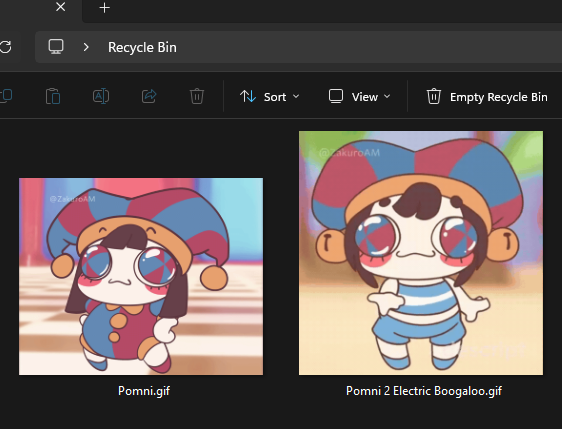
Task: Click the Share toolbar icon
Action: click(x=149, y=96)
